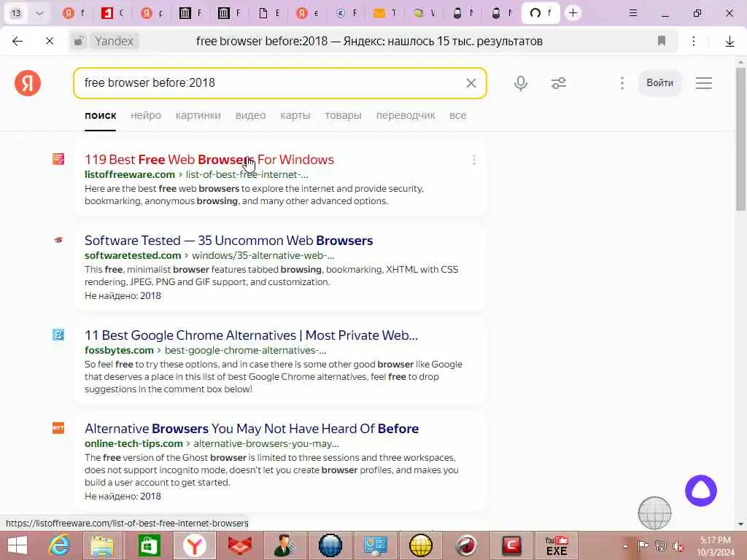Show hidden system tray icons arrow
The width and height of the screenshot is (747, 560).
pos(625,546)
